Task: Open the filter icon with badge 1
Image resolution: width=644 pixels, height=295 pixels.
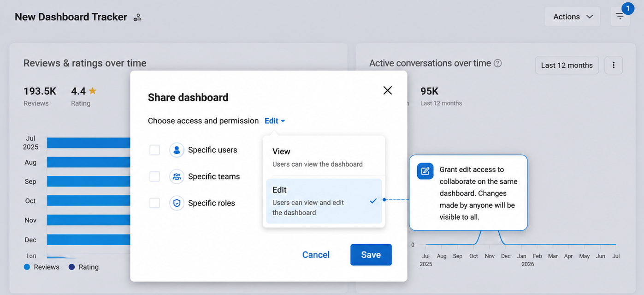Action: 620,17
